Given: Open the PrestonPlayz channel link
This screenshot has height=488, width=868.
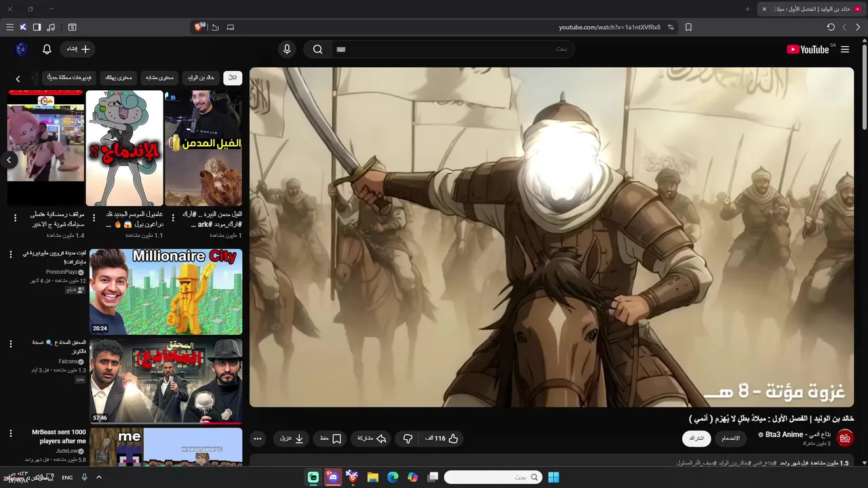Looking at the screenshot, I should pyautogui.click(x=62, y=272).
